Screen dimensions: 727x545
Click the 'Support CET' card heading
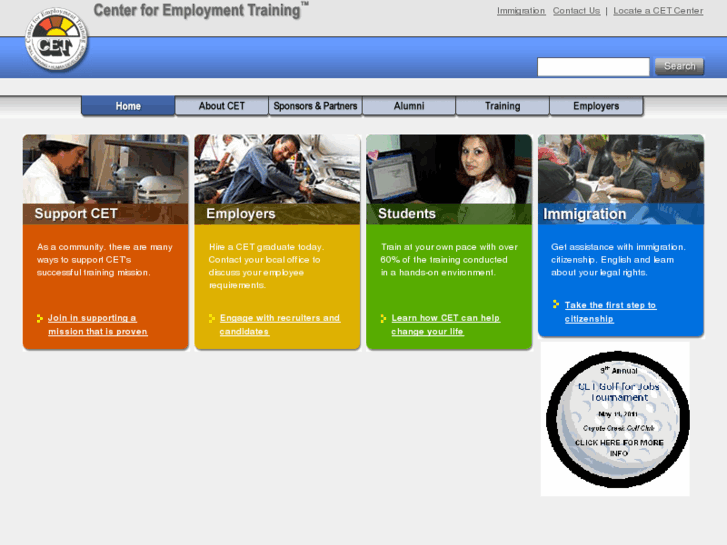pyautogui.click(x=76, y=213)
